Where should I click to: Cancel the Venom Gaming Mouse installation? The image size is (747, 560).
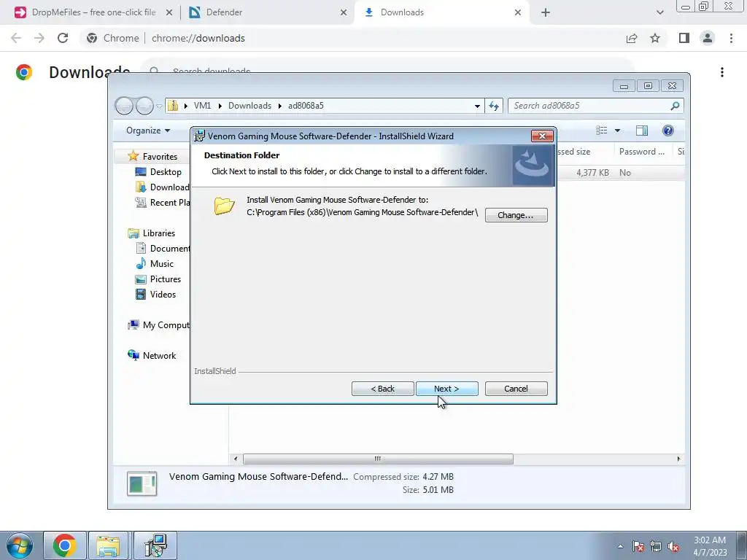(x=516, y=389)
